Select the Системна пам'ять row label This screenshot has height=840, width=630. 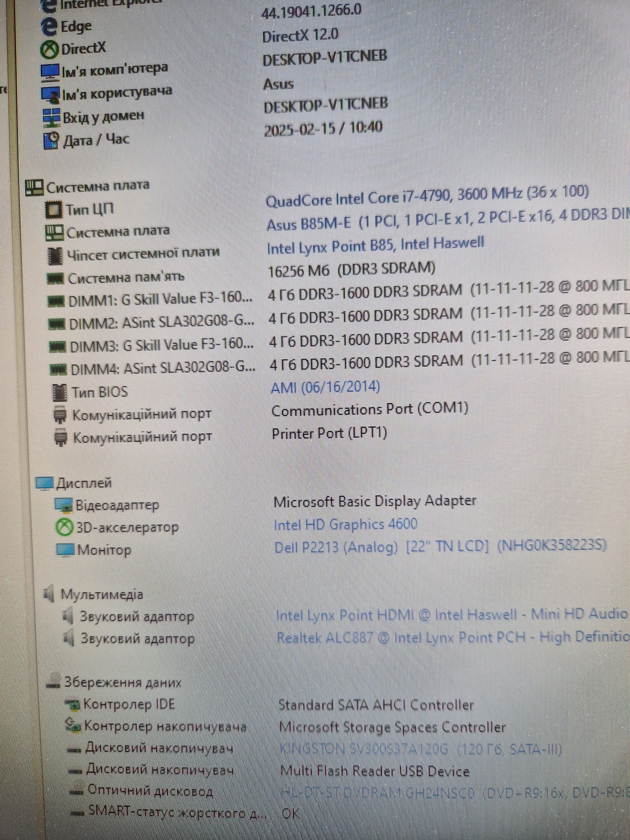pos(126,278)
